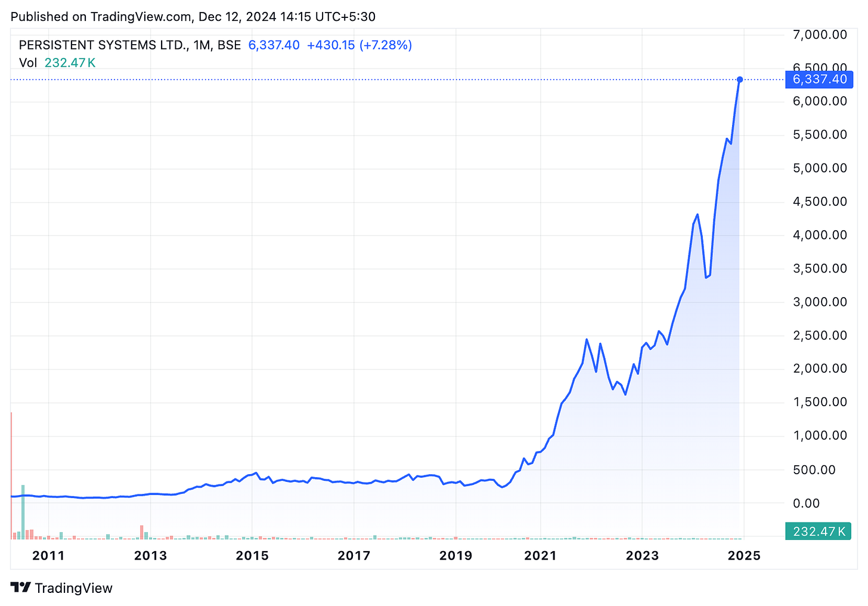Click the 5,000.00 price axis label
Screen dimensions: 868x606
pyautogui.click(x=820, y=168)
